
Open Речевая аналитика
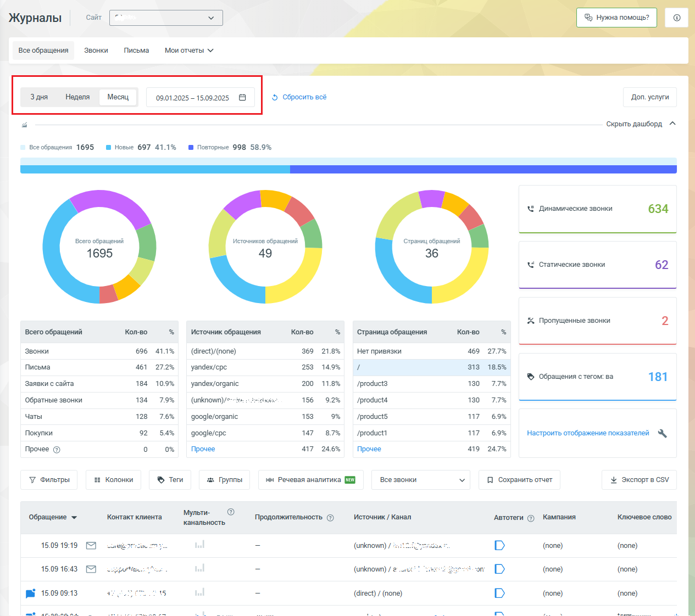[x=311, y=480]
